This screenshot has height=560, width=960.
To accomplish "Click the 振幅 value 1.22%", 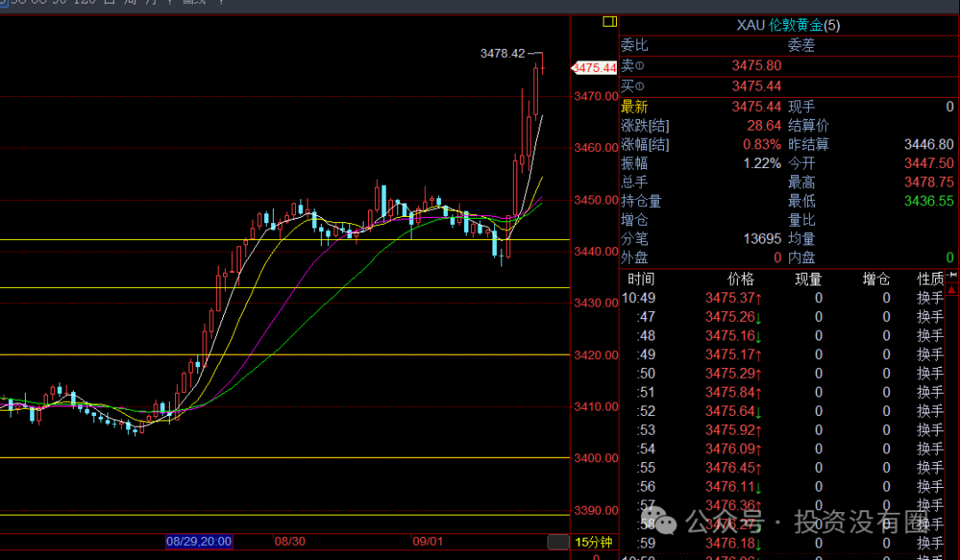I will click(763, 164).
